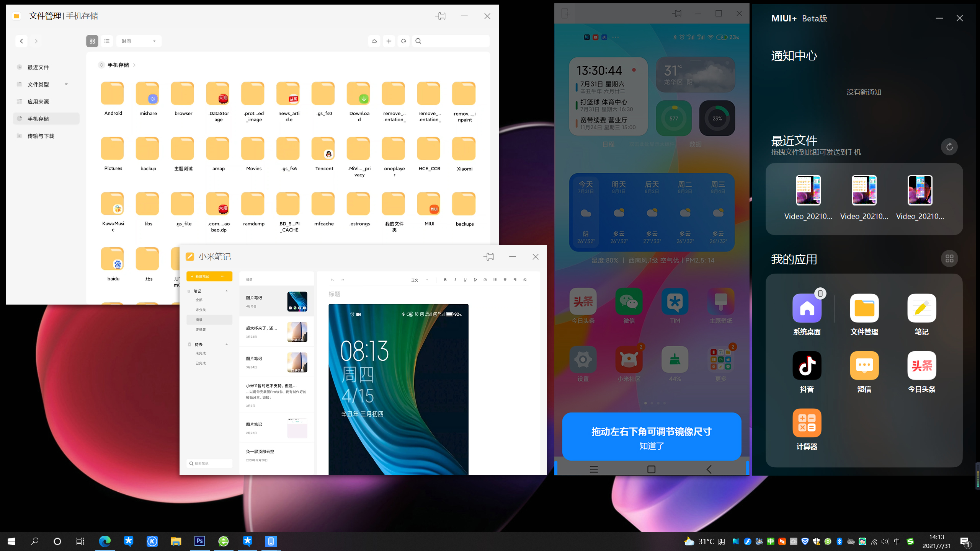
Task: Open the 手机存储 breadcrumb switcher
Action: coord(101,65)
